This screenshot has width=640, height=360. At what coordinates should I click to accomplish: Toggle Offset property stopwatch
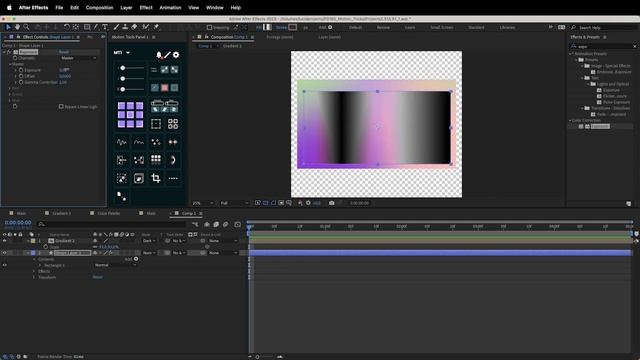pos(21,76)
